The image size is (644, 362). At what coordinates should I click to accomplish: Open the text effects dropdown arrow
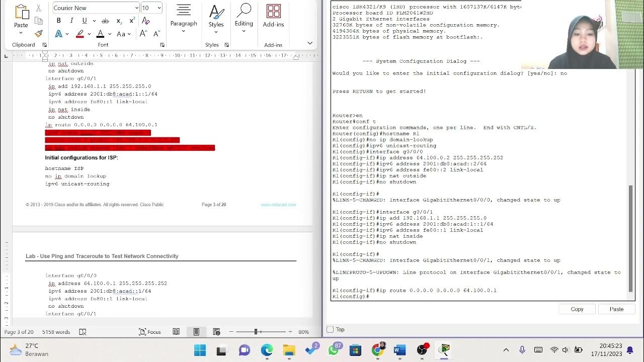point(67,34)
